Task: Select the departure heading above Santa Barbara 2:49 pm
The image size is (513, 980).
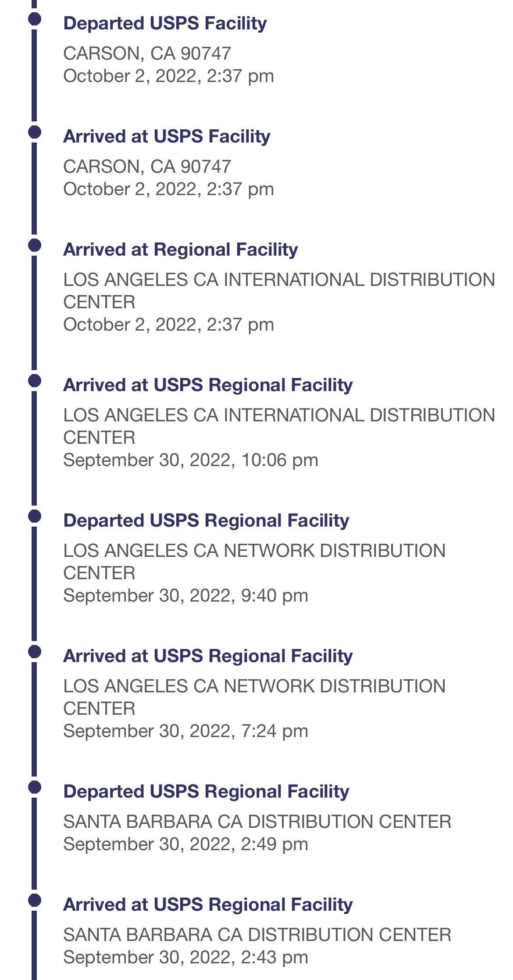Action: (x=206, y=791)
